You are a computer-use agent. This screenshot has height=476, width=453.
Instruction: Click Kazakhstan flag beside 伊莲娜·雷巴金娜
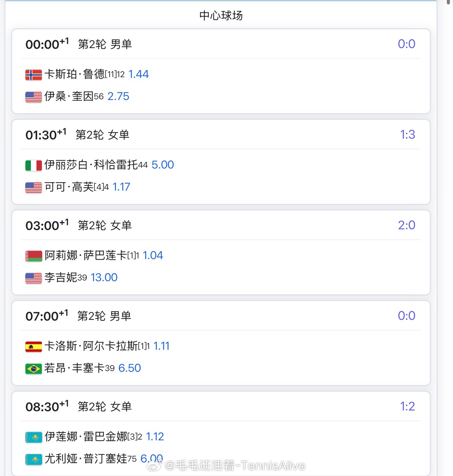(x=33, y=437)
